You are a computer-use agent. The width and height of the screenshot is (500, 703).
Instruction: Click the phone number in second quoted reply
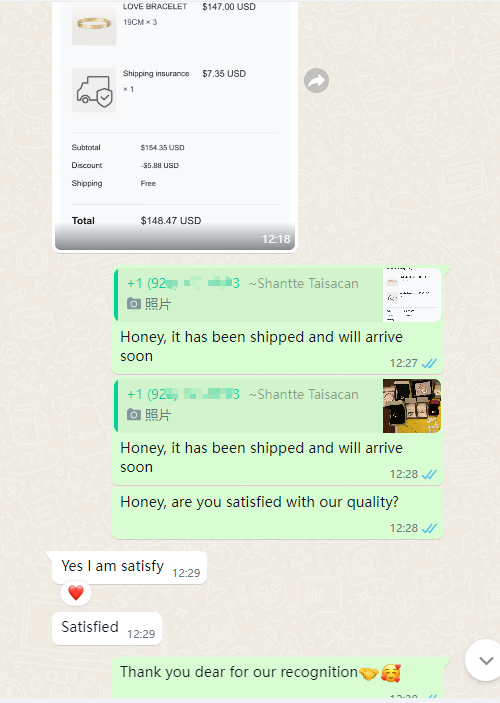pyautogui.click(x=183, y=395)
